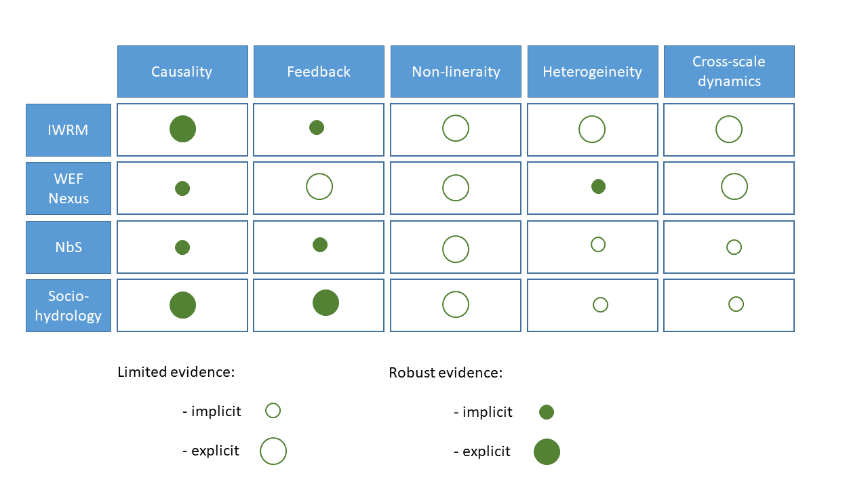Click the WEF Nexus row label
This screenshot has width=868, height=488.
point(68,188)
